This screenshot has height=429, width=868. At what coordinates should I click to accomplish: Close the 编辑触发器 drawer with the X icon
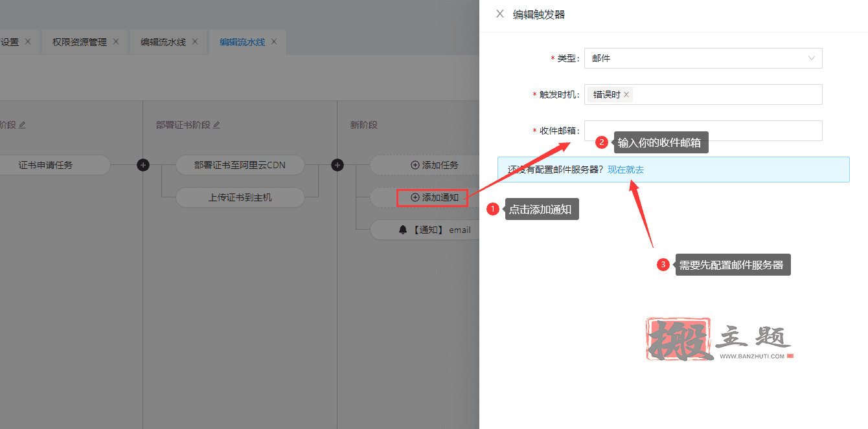point(499,14)
